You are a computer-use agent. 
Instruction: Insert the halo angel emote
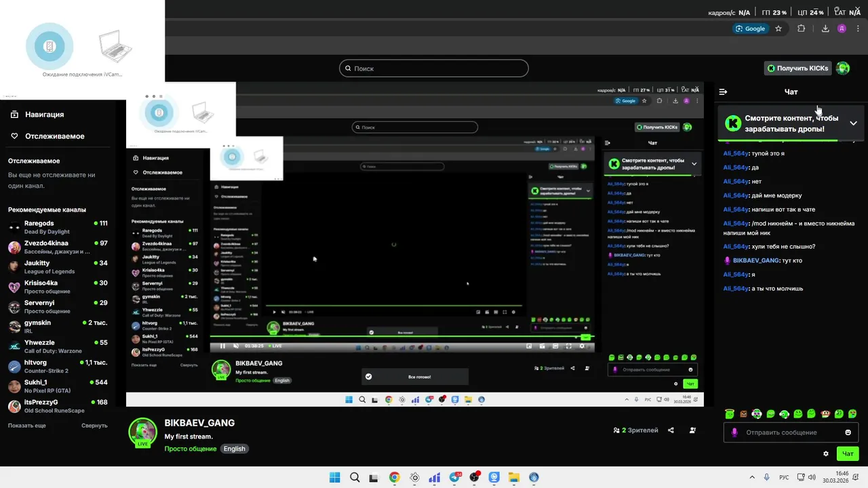pos(730,413)
